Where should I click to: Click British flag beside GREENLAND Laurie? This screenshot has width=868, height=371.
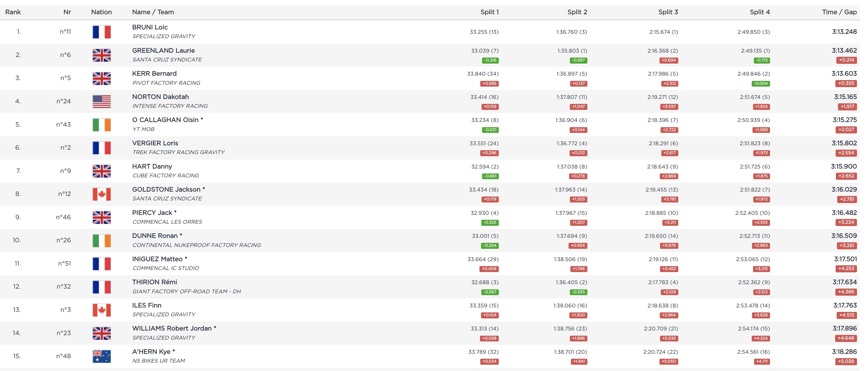click(x=101, y=55)
